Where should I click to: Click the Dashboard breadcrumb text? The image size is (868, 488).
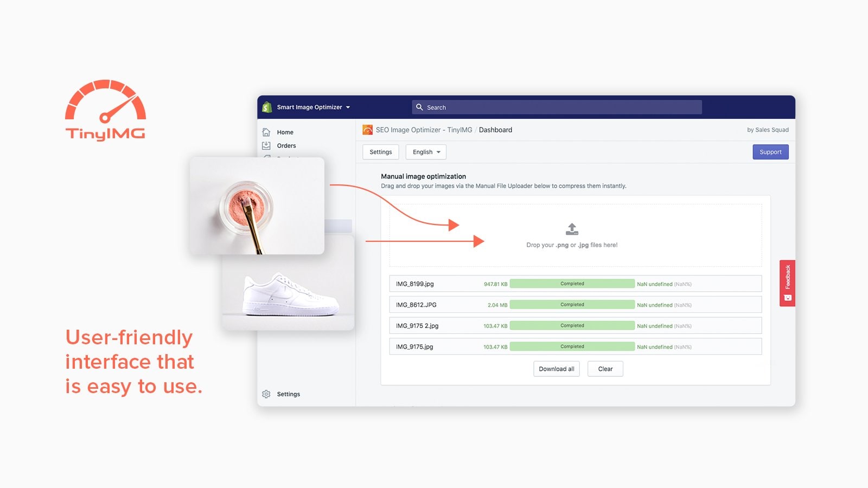pos(495,130)
